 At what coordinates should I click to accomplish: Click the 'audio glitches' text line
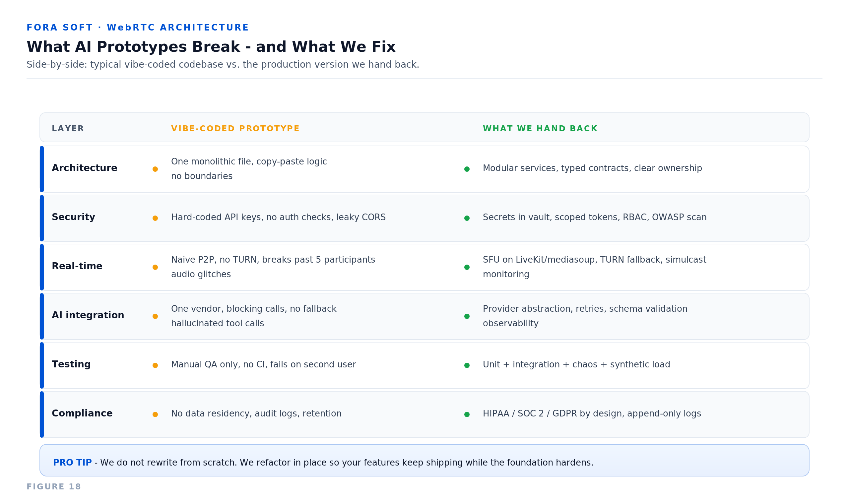[x=201, y=275]
